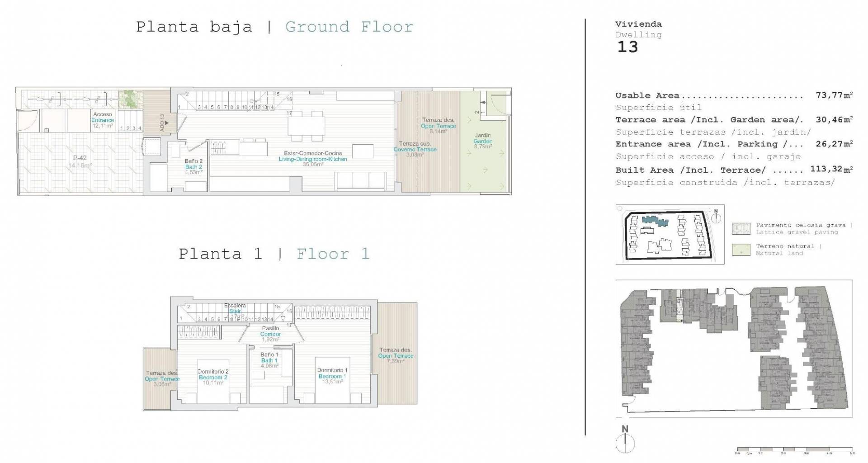Click the Natural land legend swatch
This screenshot has width=868, height=463.
741,250
